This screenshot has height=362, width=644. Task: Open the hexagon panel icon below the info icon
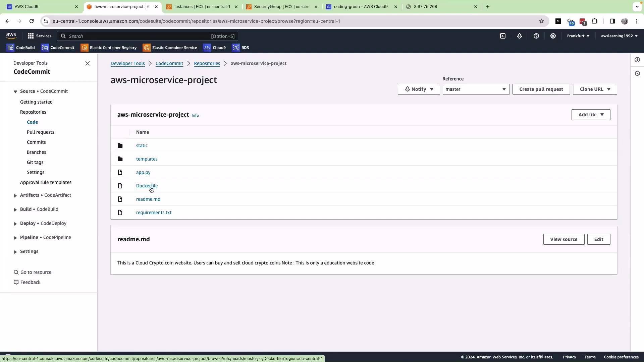click(x=637, y=73)
